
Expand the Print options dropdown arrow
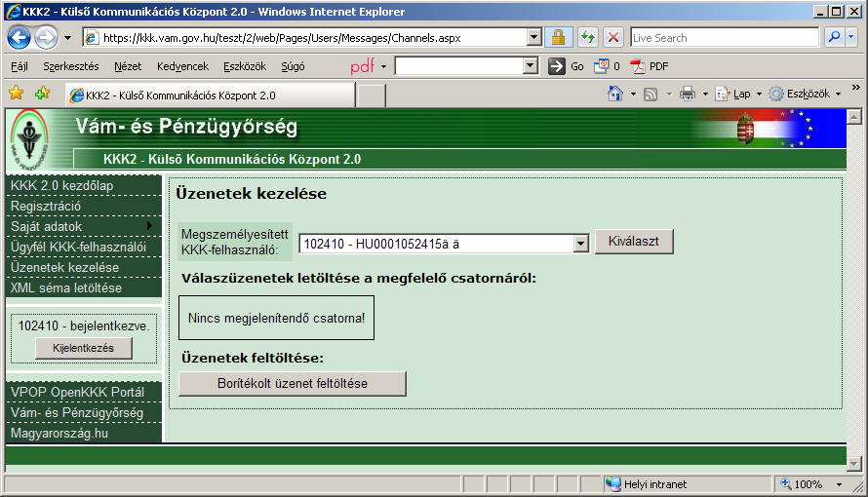coord(705,94)
